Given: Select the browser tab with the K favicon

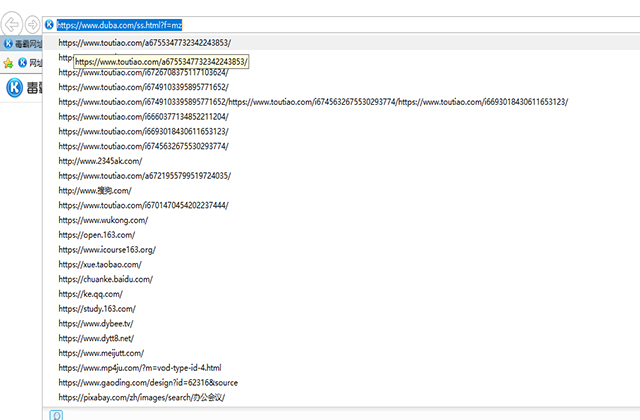Looking at the screenshot, I should (22, 43).
